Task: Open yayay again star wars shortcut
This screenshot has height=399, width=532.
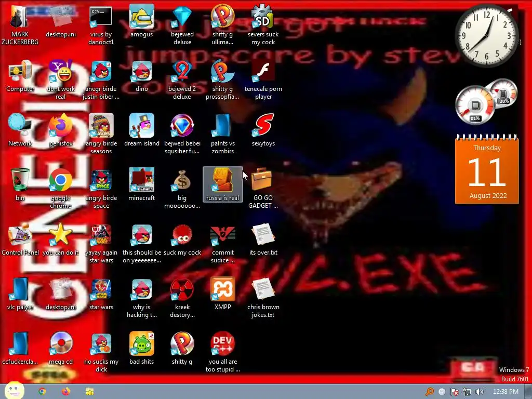Action: (x=101, y=243)
